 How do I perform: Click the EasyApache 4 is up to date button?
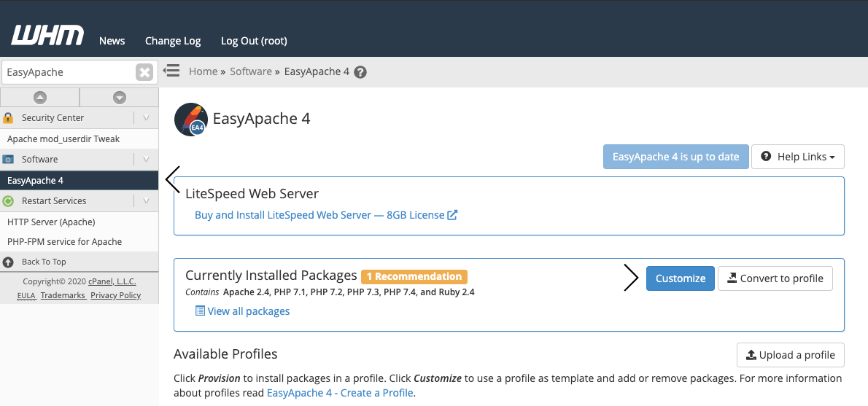coord(676,157)
